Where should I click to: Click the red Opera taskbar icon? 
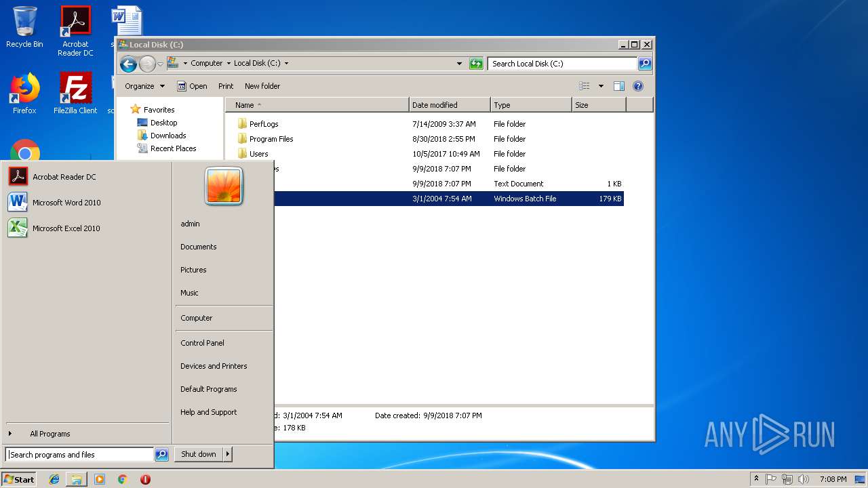point(145,479)
